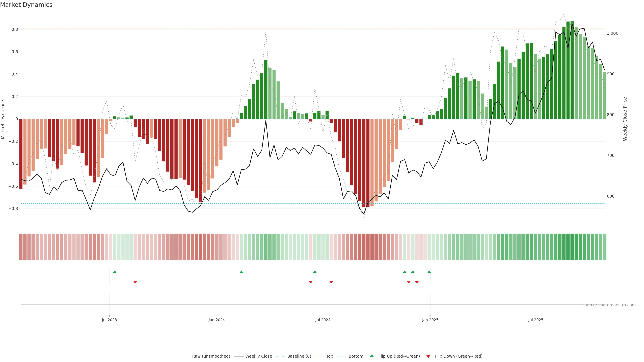Toggle the Raw (unsmoothed) legend series
The width and height of the screenshot is (644, 362).
[x=211, y=356]
